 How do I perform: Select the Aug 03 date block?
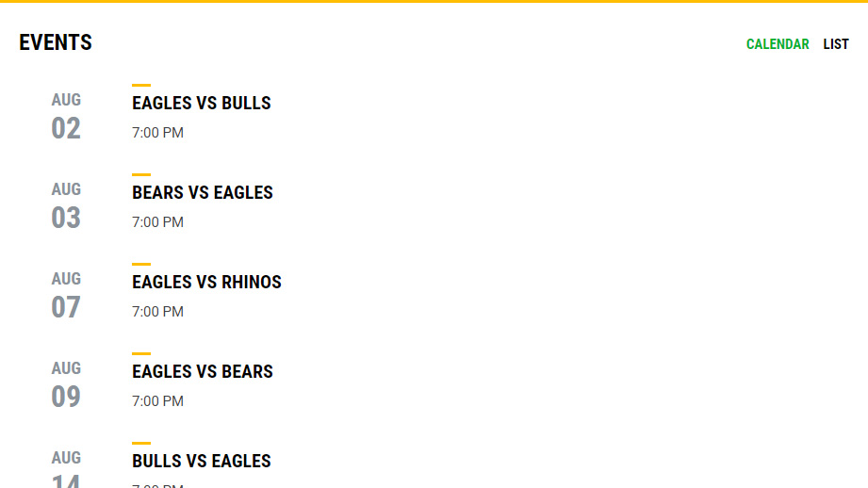click(x=66, y=206)
